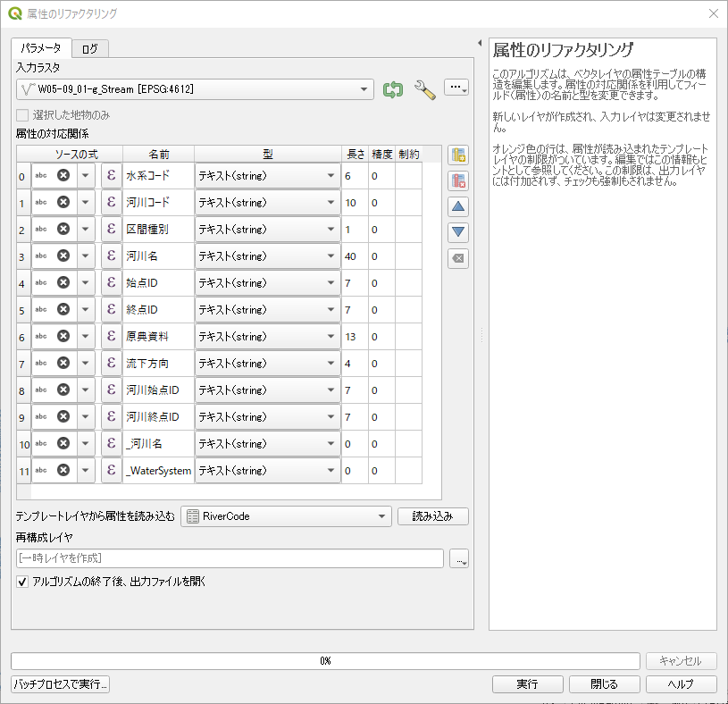Image resolution: width=728 pixels, height=704 pixels.
Task: Click the add new field icon
Action: click(458, 155)
